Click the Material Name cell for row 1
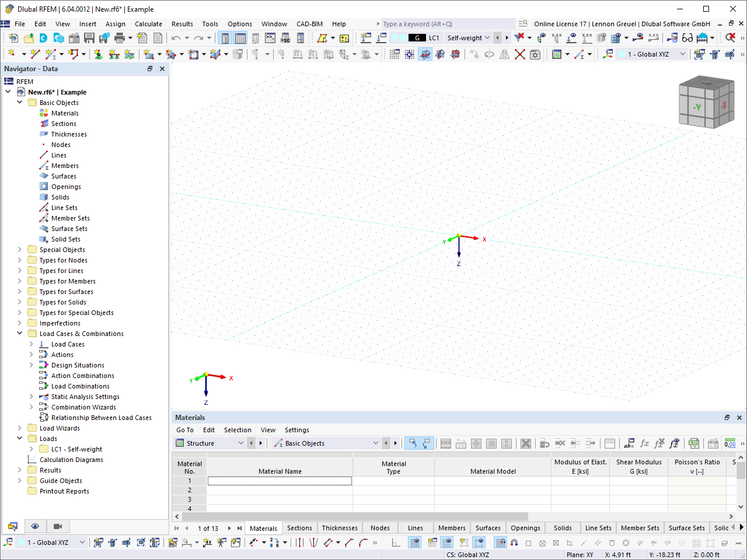Viewport: 747px width, 560px height. pos(280,481)
